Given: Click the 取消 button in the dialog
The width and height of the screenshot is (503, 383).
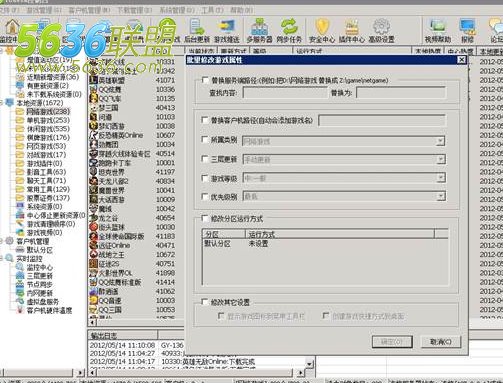Looking at the screenshot, I should point(441,342).
